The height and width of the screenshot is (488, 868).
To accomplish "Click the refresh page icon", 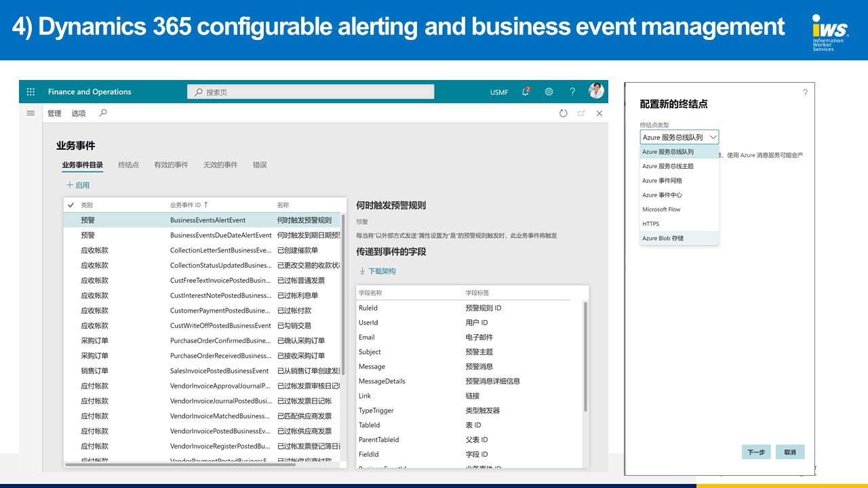I will [x=564, y=113].
